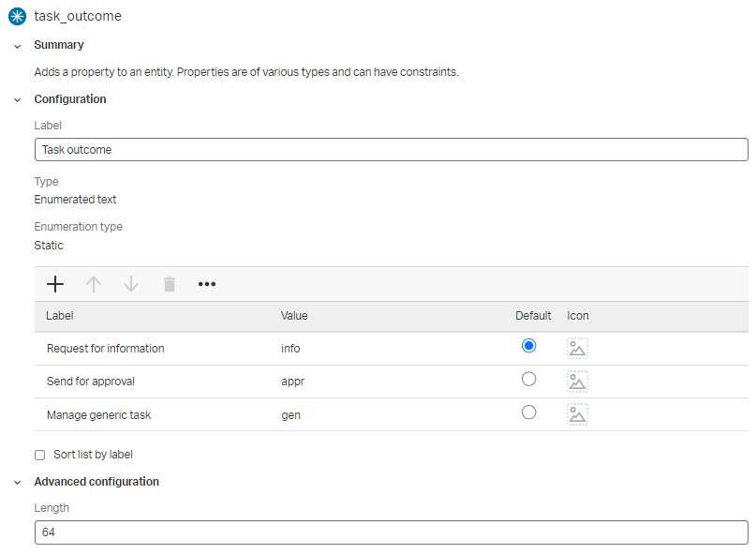Click the Label text field
756x554 pixels.
coord(391,150)
